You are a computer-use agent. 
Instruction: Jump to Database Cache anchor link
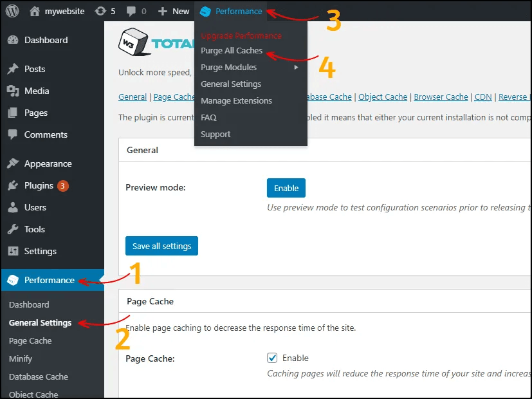(329, 97)
